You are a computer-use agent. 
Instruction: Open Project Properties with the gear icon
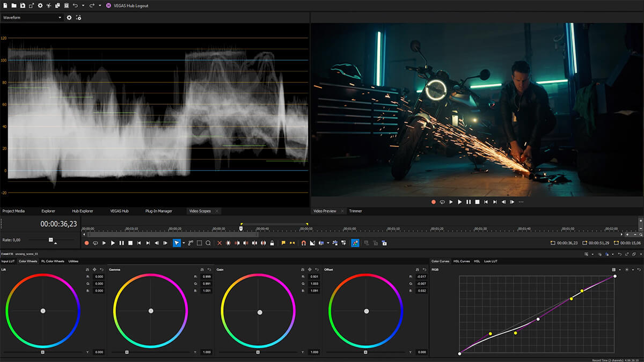(40, 6)
